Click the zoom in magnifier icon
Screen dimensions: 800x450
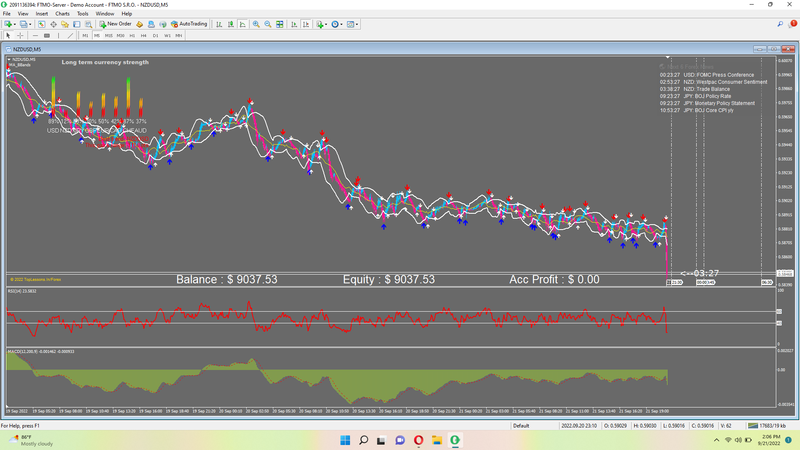tap(257, 23)
